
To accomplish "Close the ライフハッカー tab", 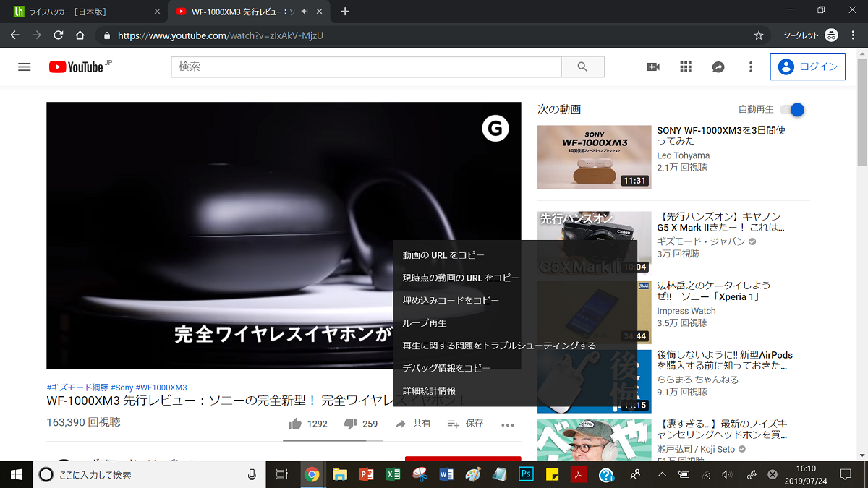I will point(157,12).
